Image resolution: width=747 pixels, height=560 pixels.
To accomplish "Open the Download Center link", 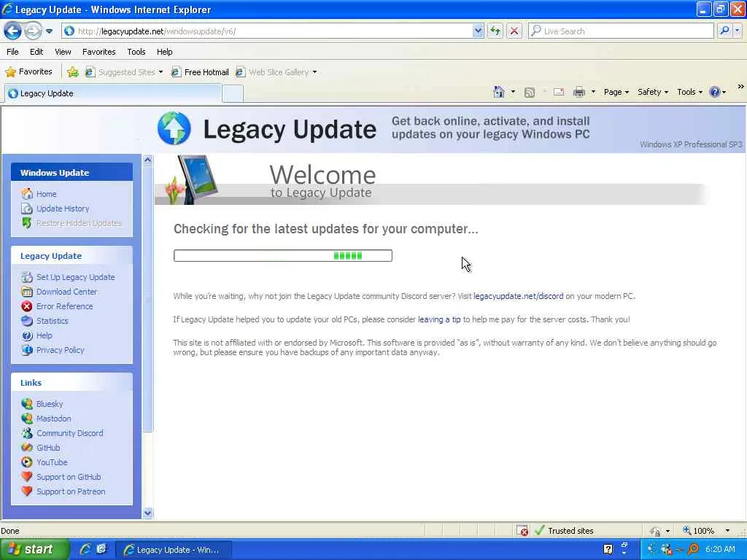I will 66,292.
